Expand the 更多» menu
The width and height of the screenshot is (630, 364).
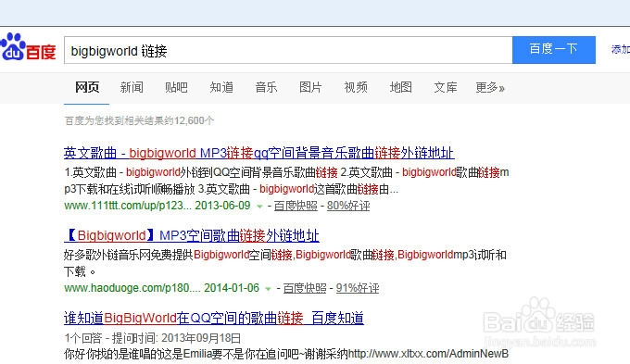pyautogui.click(x=490, y=87)
